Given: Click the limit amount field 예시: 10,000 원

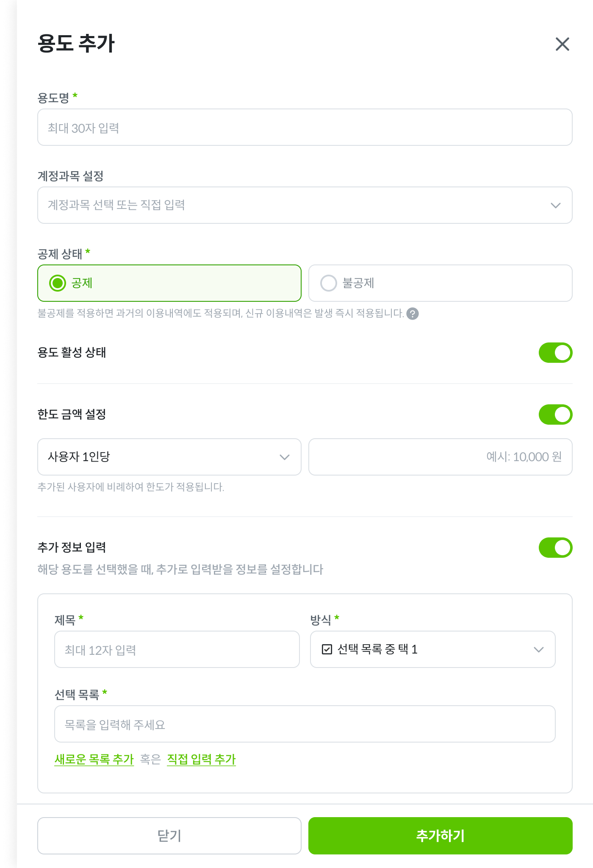Looking at the screenshot, I should pos(441,457).
